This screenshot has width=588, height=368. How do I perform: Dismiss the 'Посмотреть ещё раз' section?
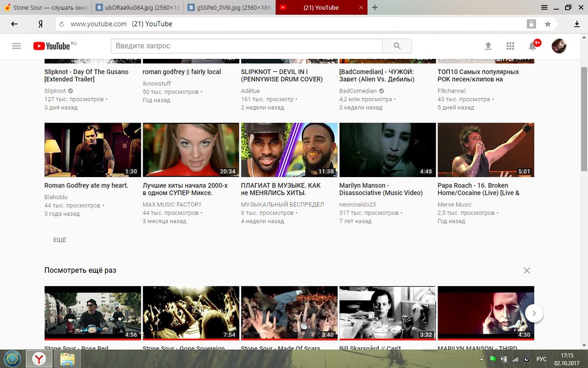click(527, 270)
